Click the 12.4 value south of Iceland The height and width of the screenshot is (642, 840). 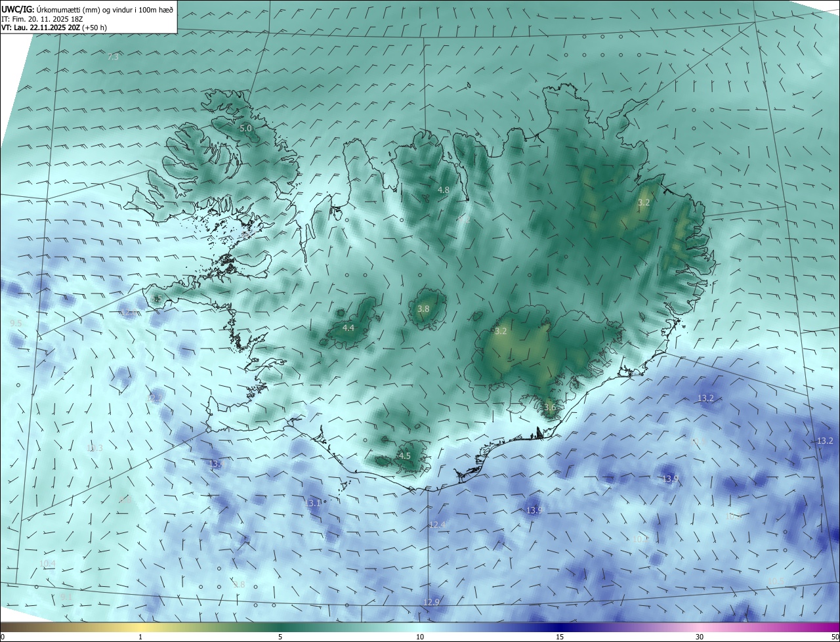pyautogui.click(x=437, y=524)
